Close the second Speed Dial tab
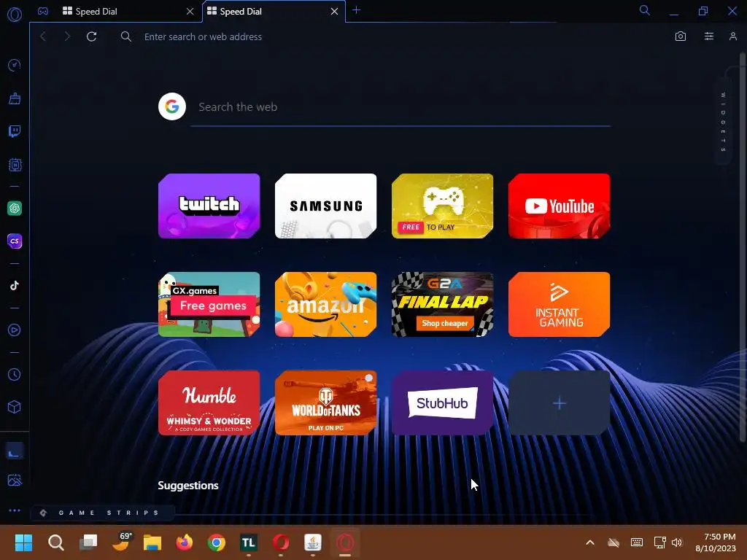The width and height of the screenshot is (747, 560). pyautogui.click(x=334, y=12)
